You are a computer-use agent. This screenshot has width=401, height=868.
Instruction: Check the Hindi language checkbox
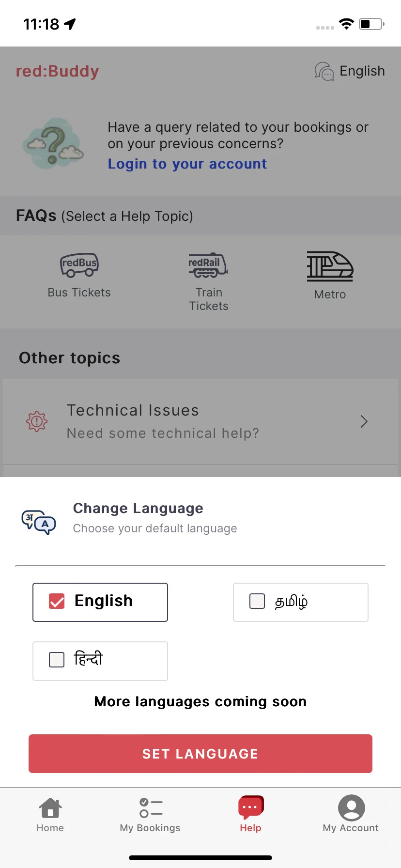click(57, 659)
